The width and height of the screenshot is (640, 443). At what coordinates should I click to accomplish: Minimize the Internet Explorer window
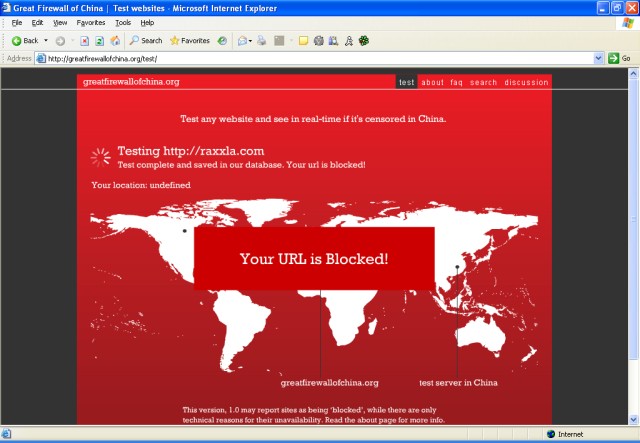click(602, 8)
